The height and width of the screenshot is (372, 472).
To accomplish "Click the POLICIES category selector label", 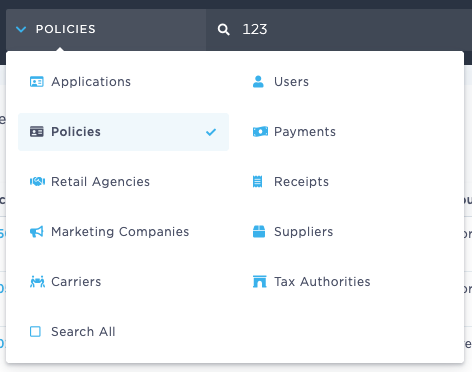I will [66, 29].
